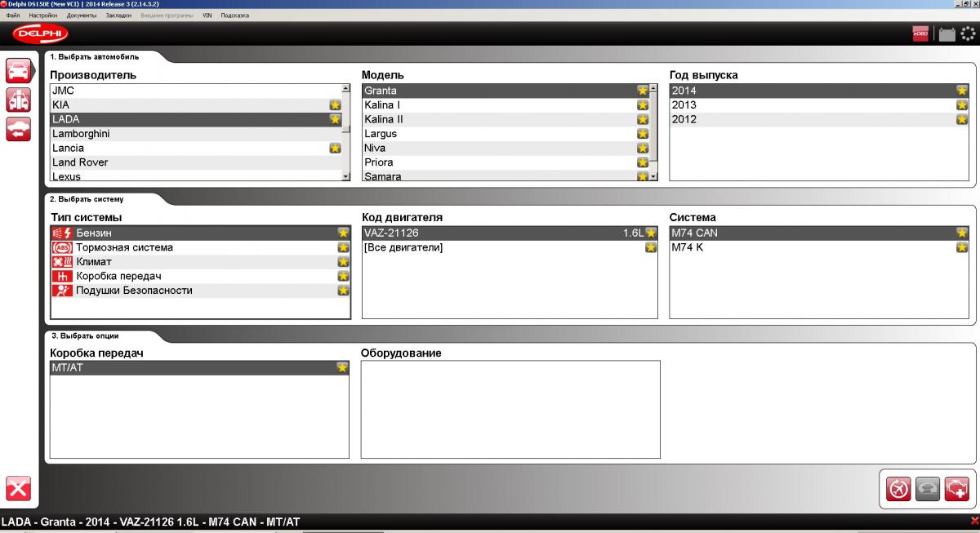Image resolution: width=980 pixels, height=533 pixels.
Task: Select model year 2014
Action: pos(819,91)
